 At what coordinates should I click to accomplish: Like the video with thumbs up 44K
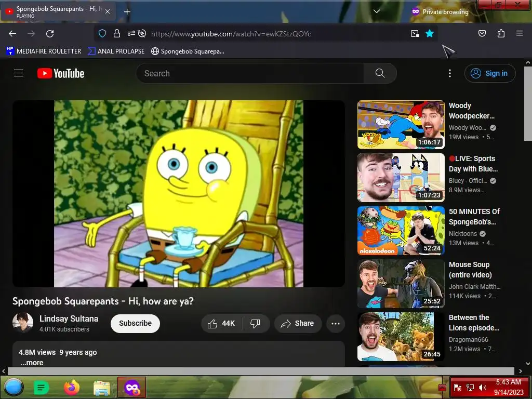pos(222,323)
